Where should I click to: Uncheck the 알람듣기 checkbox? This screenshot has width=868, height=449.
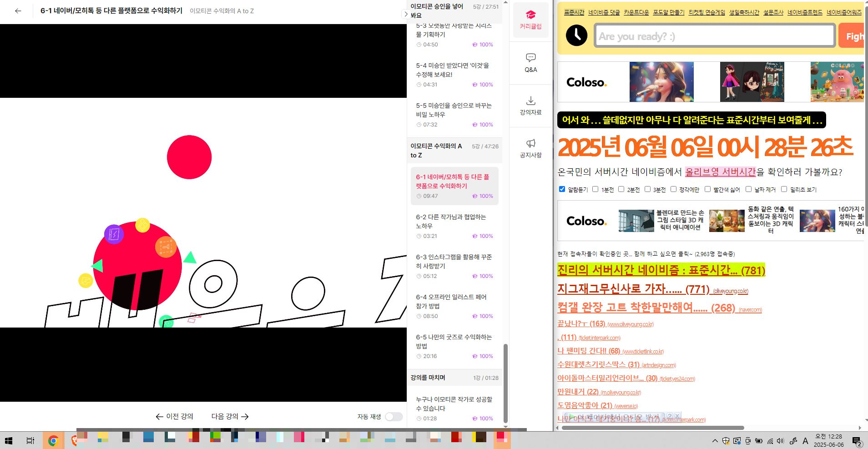pos(562,189)
